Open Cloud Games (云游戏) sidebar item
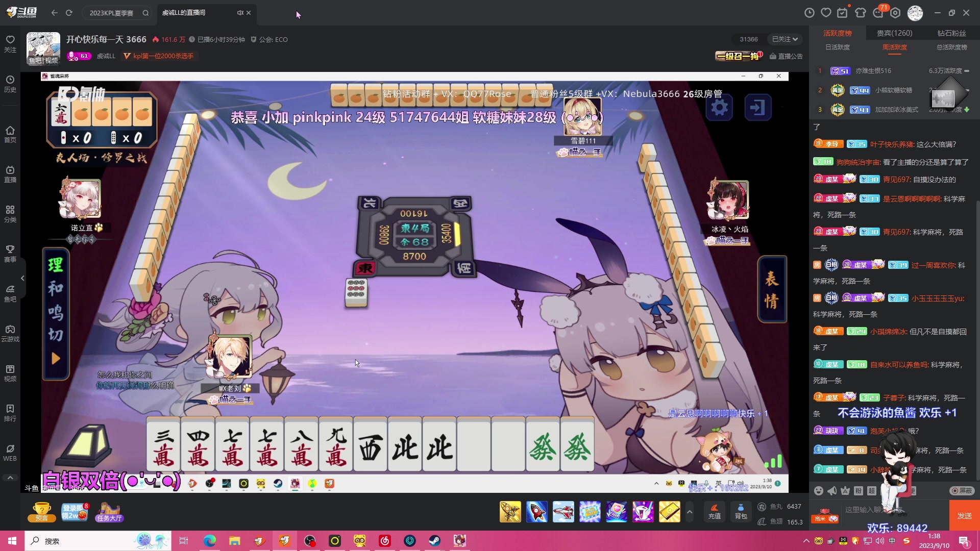 point(10,334)
